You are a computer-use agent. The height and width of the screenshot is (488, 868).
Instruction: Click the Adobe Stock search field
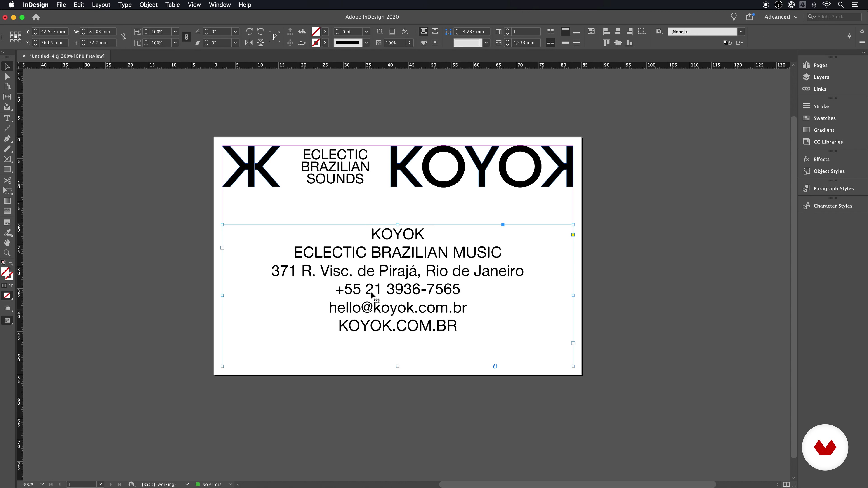tap(834, 17)
